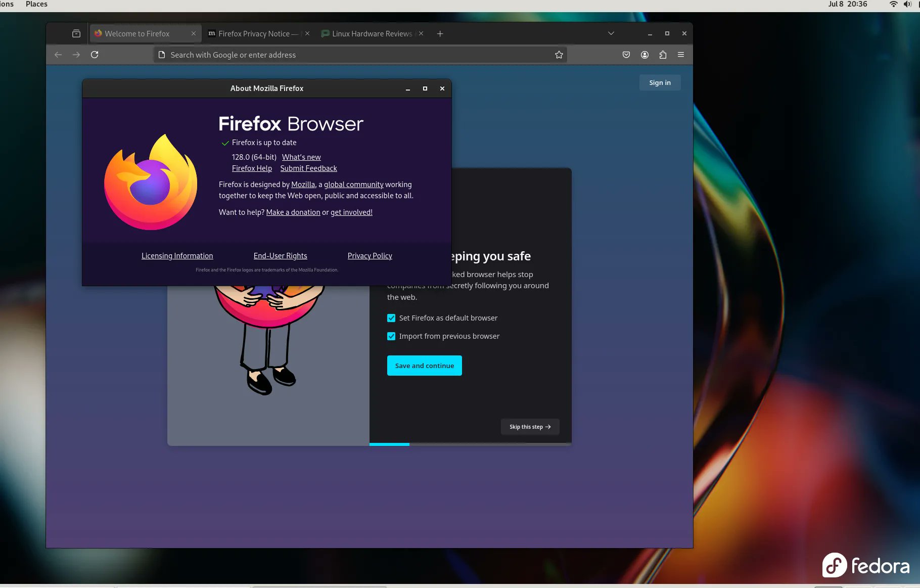920x588 pixels.
Task: Click the forward navigation arrow
Action: (76, 55)
